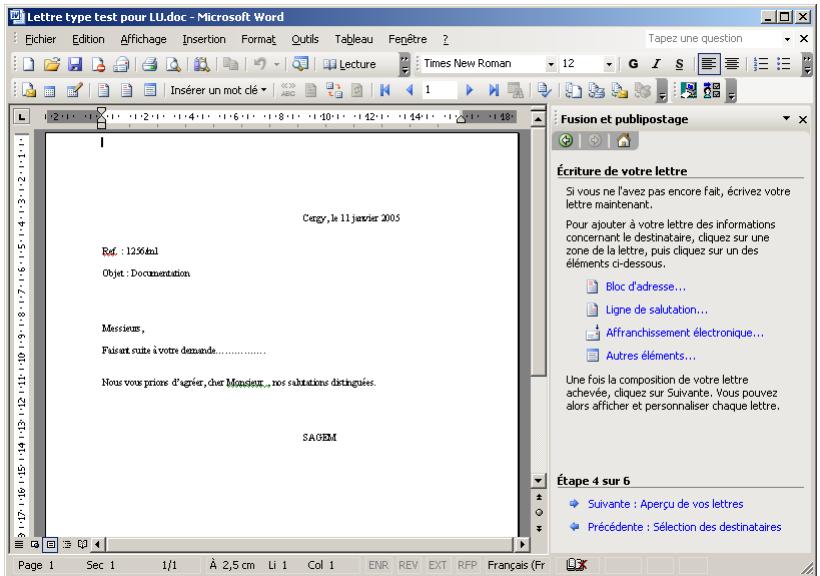The height and width of the screenshot is (576, 820).
Task: Toggle underline S formatting
Action: click(x=679, y=64)
